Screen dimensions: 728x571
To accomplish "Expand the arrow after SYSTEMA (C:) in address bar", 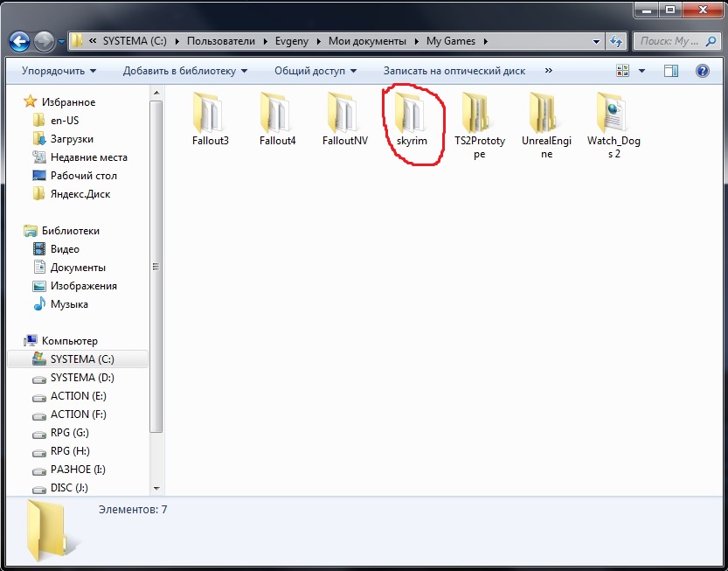I will [x=177, y=41].
